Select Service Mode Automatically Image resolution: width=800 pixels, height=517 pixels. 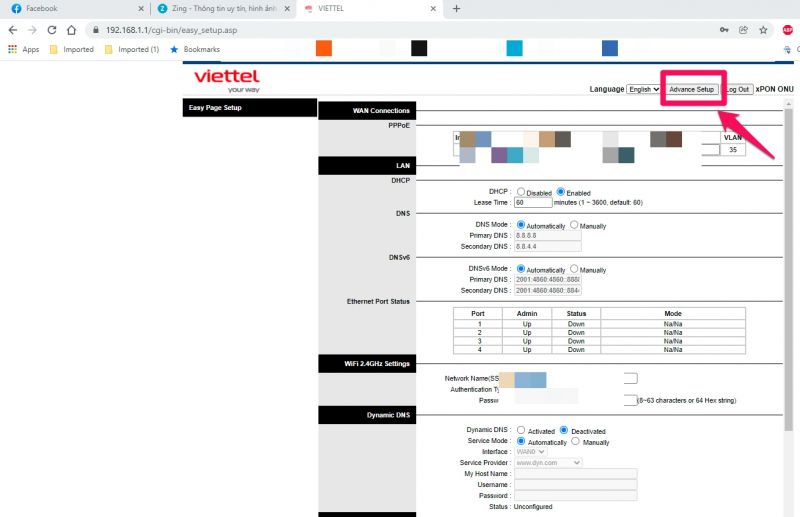tap(520, 441)
